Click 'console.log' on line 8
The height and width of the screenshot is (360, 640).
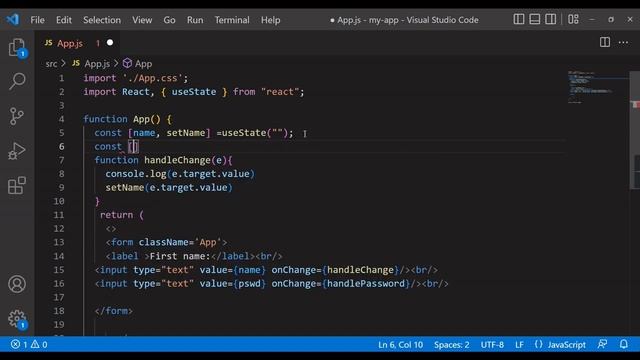coord(136,174)
